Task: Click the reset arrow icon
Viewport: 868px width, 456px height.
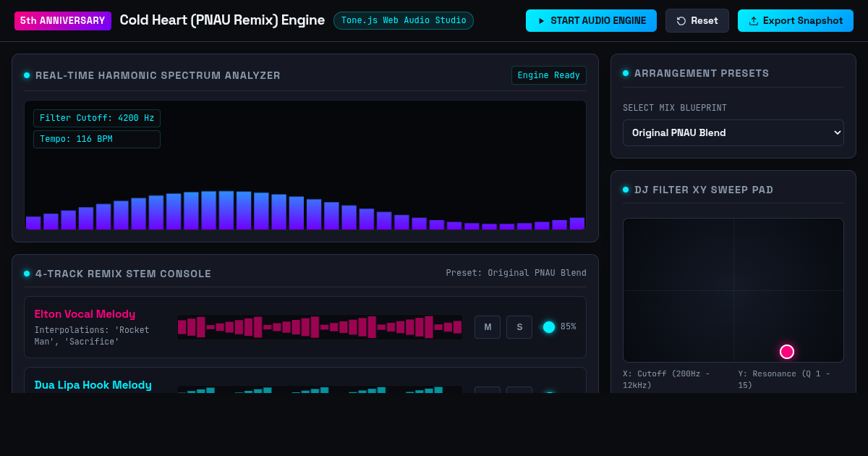Action: pos(681,21)
